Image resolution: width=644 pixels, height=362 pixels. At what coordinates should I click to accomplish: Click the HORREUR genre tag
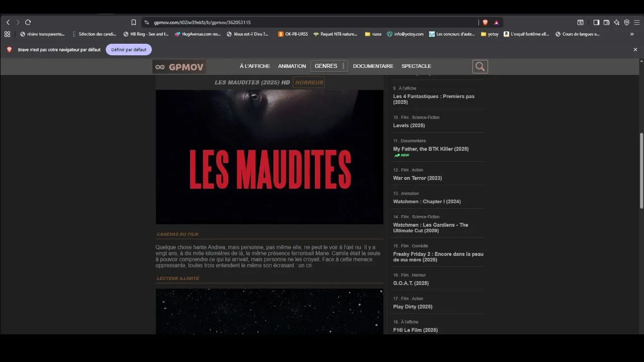coord(309,82)
